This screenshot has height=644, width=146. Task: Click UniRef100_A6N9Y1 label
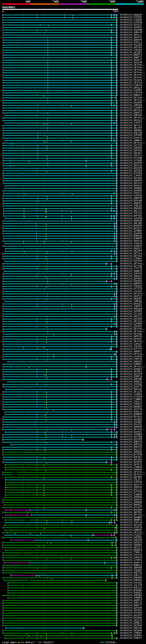[131, 352]
